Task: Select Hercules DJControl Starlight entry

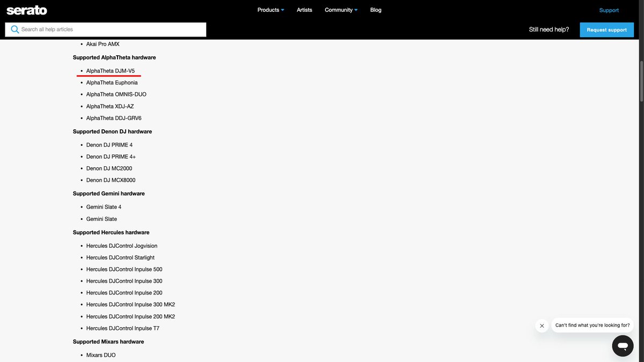Action: (120, 257)
